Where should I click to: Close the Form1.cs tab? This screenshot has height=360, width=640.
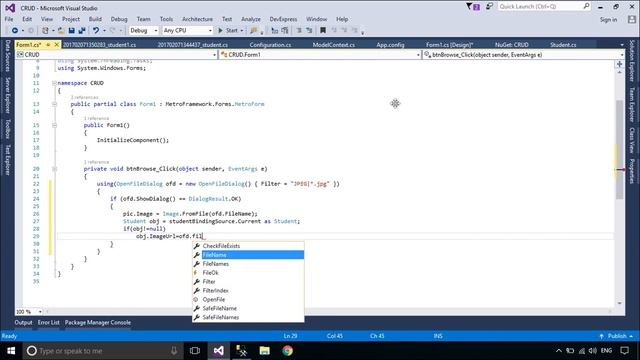point(57,44)
